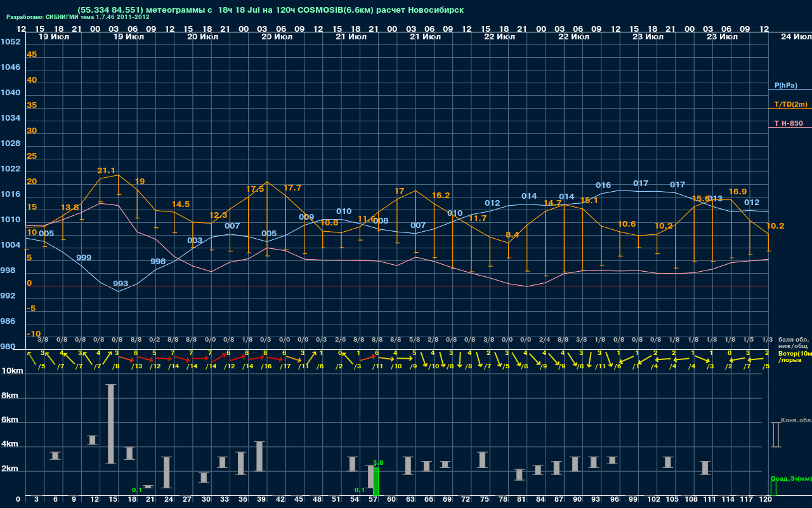The height and width of the screenshot is (508, 812).
Task: Click the 3.8 precipitation amount label
Action: 379,463
